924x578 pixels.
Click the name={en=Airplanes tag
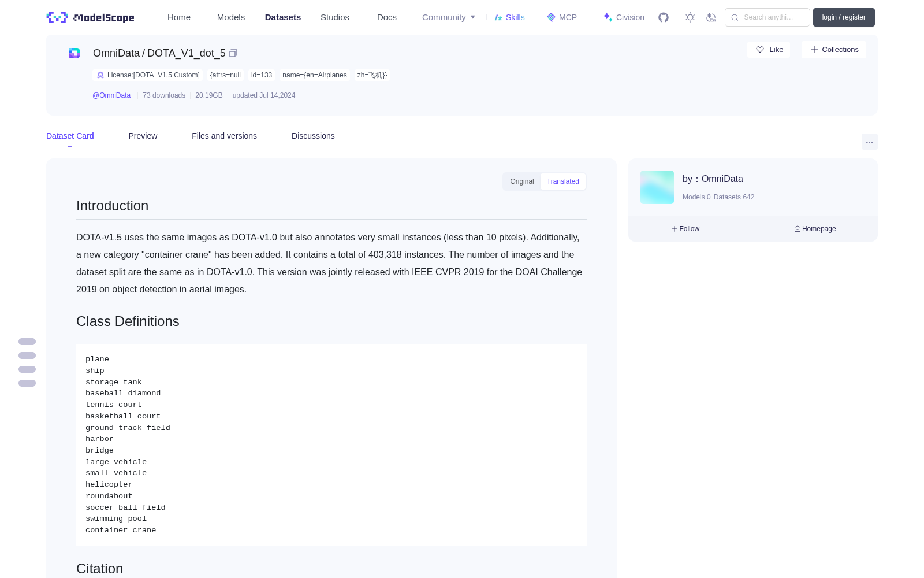pos(315,75)
